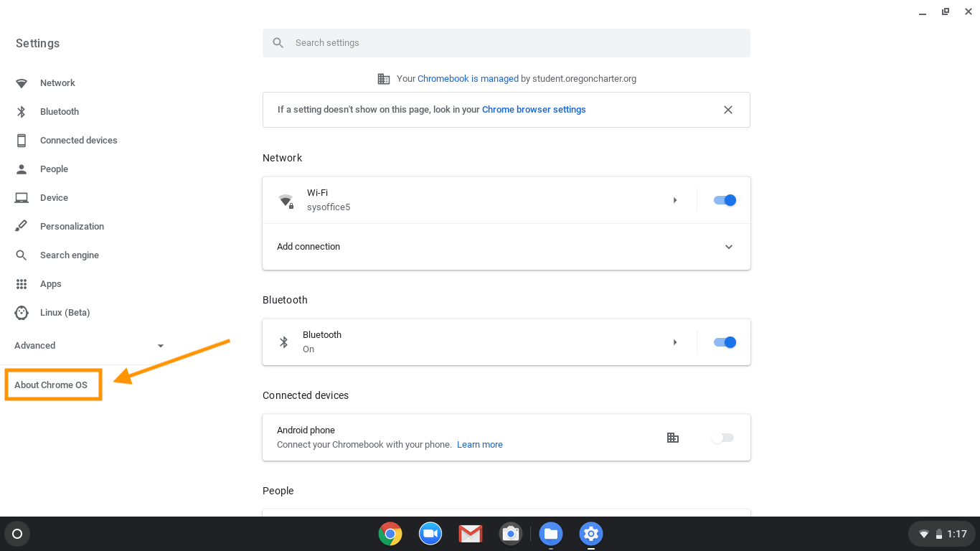
Task: Dismiss the Chrome browser settings notice
Action: (x=728, y=110)
